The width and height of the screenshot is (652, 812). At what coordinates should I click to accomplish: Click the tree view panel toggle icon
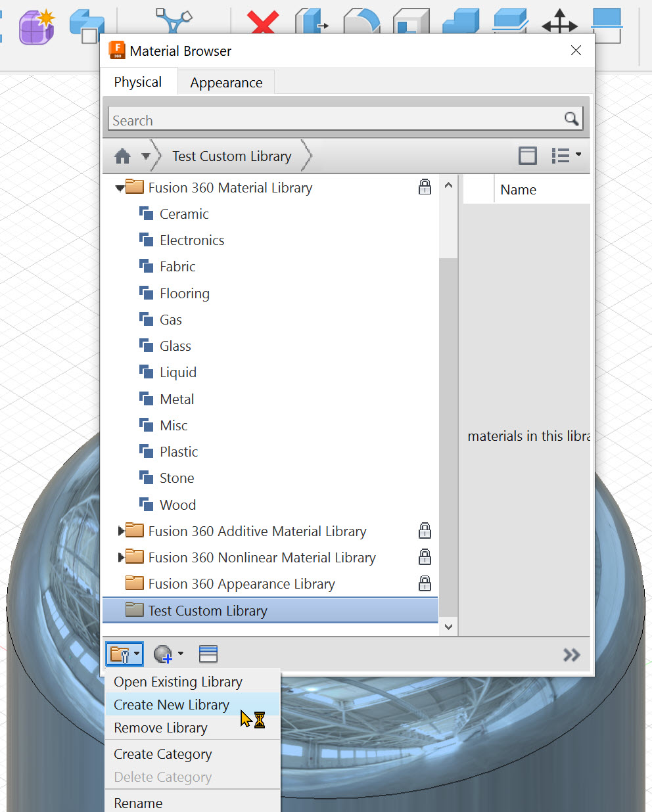point(527,156)
